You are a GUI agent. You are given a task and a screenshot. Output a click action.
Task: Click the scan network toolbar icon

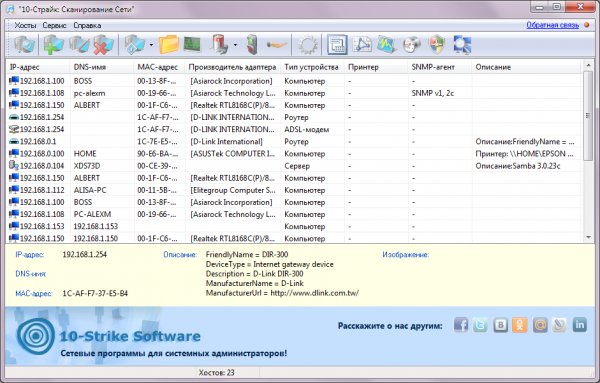pos(24,45)
